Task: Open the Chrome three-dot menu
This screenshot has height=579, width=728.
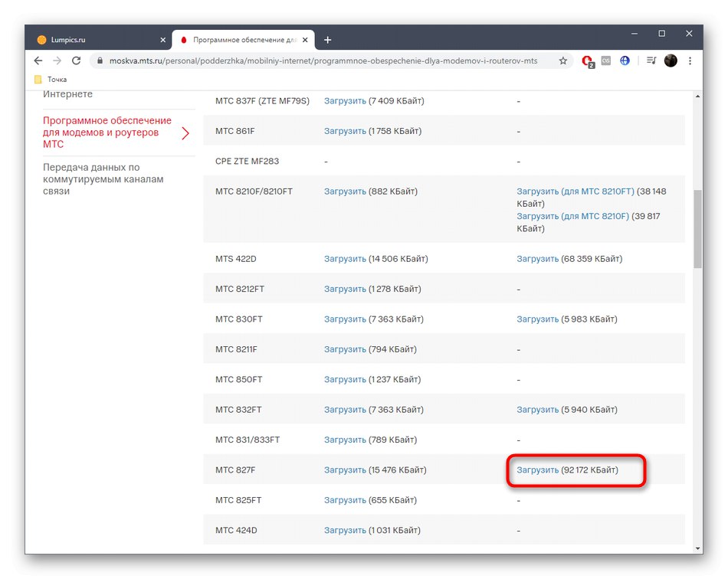Action: pos(690,61)
